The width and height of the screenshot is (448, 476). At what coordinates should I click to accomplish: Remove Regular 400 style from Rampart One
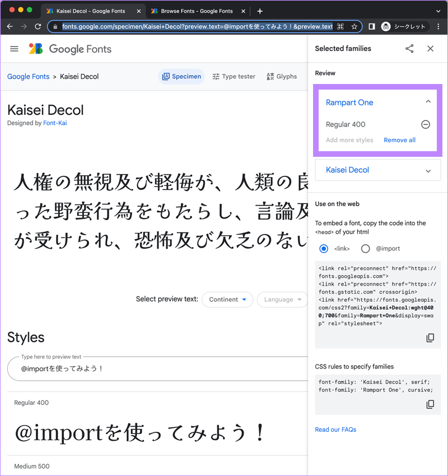pos(426,124)
